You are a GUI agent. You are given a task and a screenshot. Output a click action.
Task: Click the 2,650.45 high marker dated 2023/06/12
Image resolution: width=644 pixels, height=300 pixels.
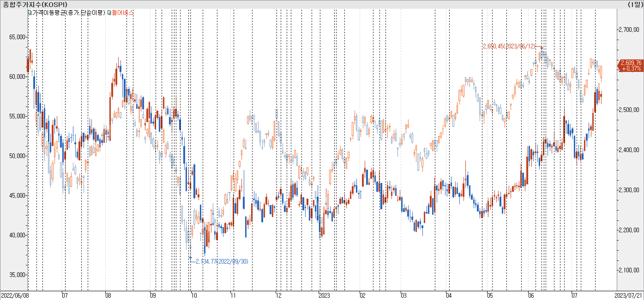pos(509,46)
